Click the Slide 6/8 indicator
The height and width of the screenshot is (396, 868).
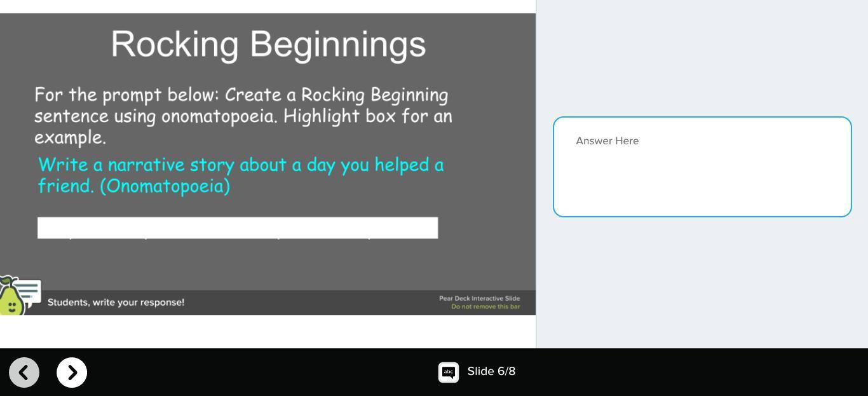tap(491, 371)
